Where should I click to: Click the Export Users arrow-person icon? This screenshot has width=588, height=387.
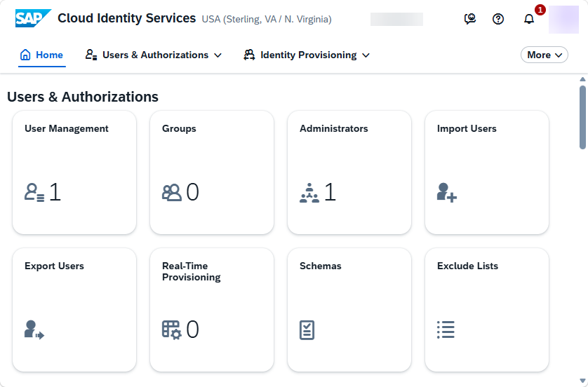click(34, 330)
